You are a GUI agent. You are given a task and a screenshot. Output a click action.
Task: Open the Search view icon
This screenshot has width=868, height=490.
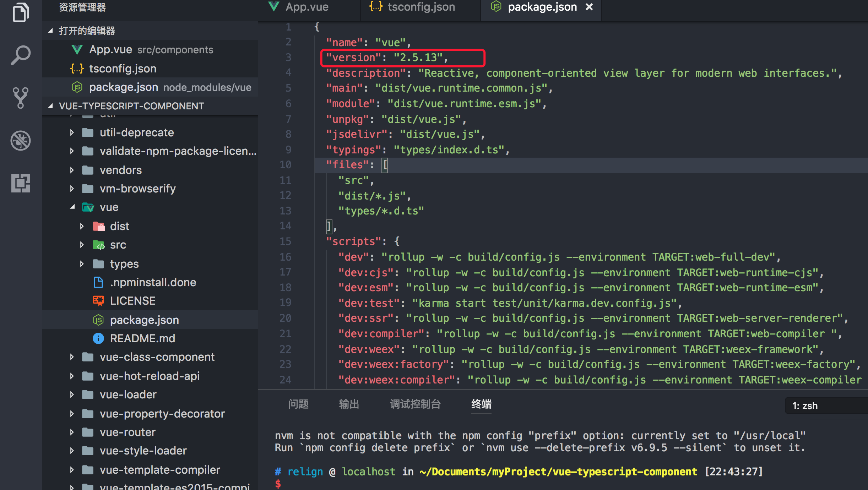click(x=20, y=55)
